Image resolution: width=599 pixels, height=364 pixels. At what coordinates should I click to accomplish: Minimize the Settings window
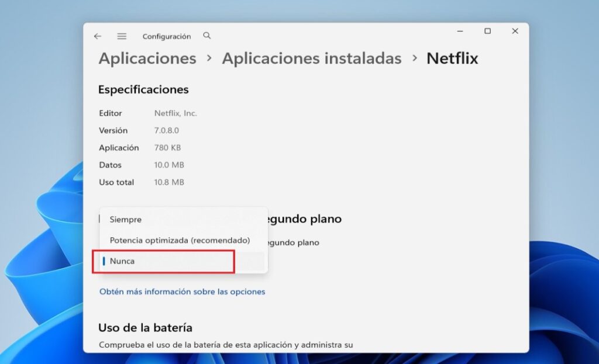click(x=460, y=30)
